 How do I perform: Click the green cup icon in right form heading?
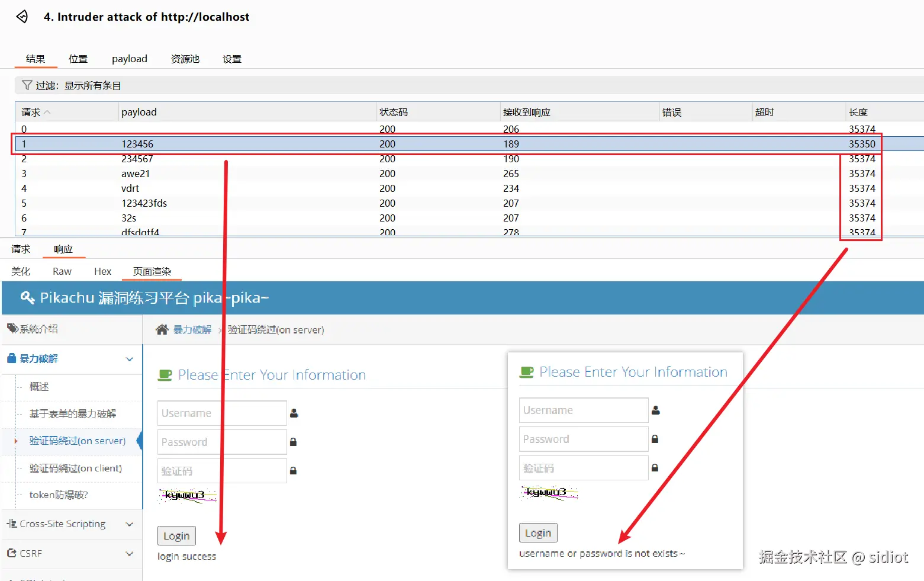[526, 372]
